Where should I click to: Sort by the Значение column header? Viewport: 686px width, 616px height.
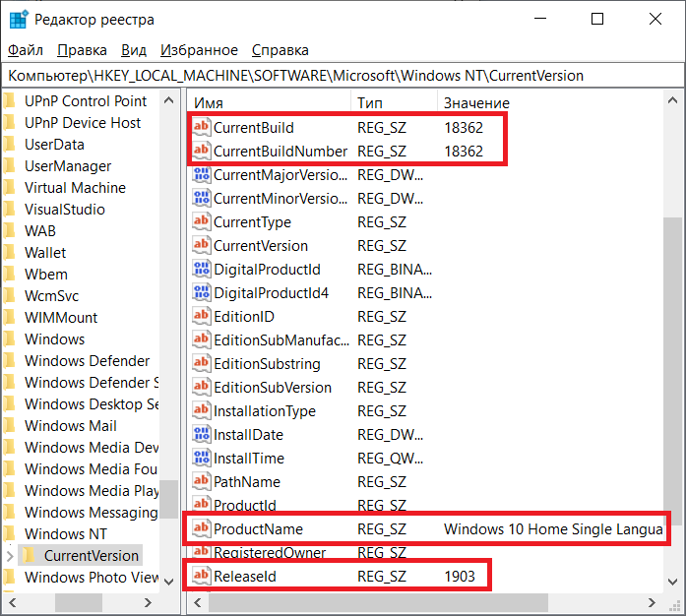[x=476, y=102]
